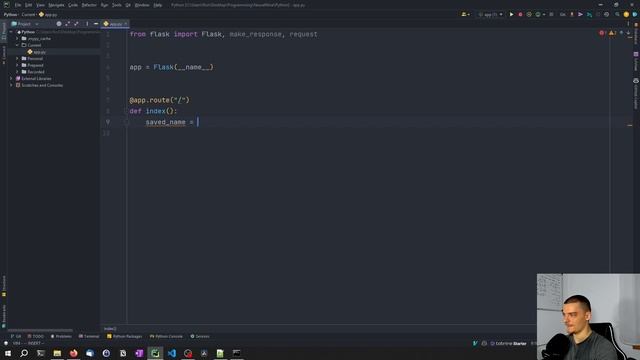Open the TODO tool window tab

[x=36, y=336]
